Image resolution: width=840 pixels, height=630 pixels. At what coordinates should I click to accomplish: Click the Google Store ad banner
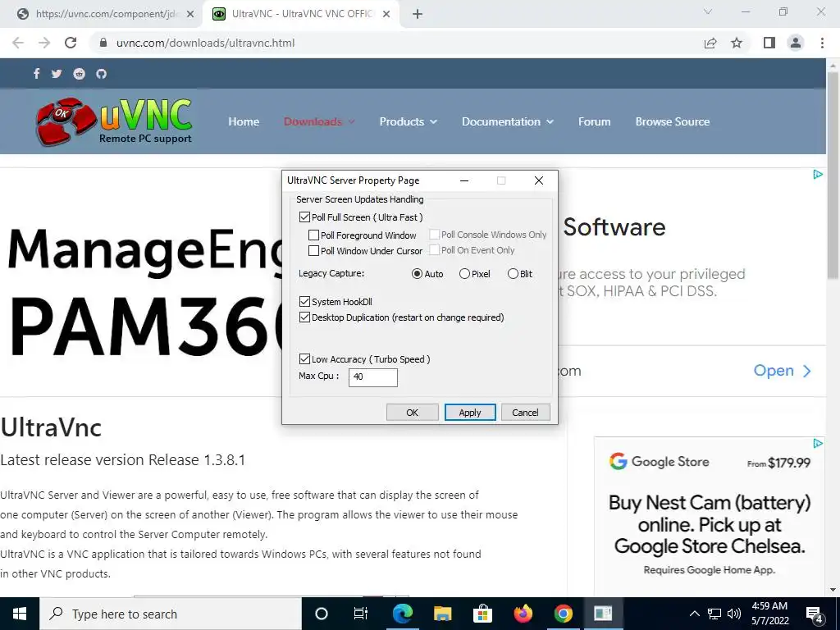[709, 515]
